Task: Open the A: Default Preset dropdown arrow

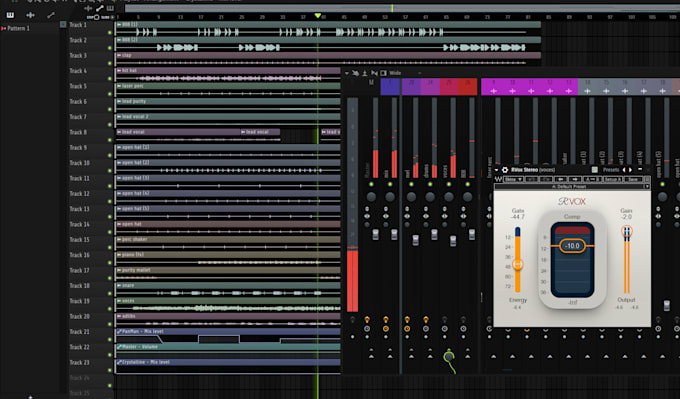Action: pyautogui.click(x=647, y=186)
